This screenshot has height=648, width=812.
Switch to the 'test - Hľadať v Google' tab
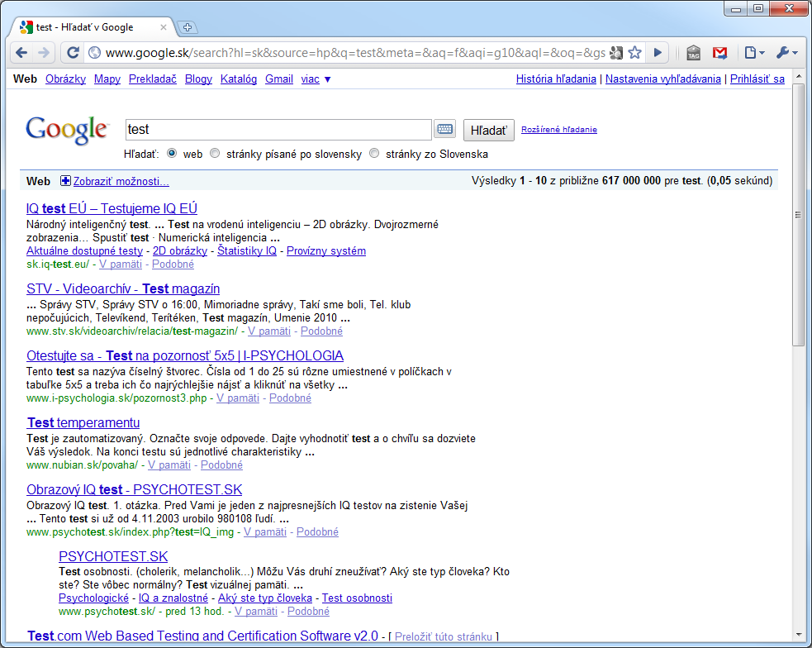click(x=93, y=27)
